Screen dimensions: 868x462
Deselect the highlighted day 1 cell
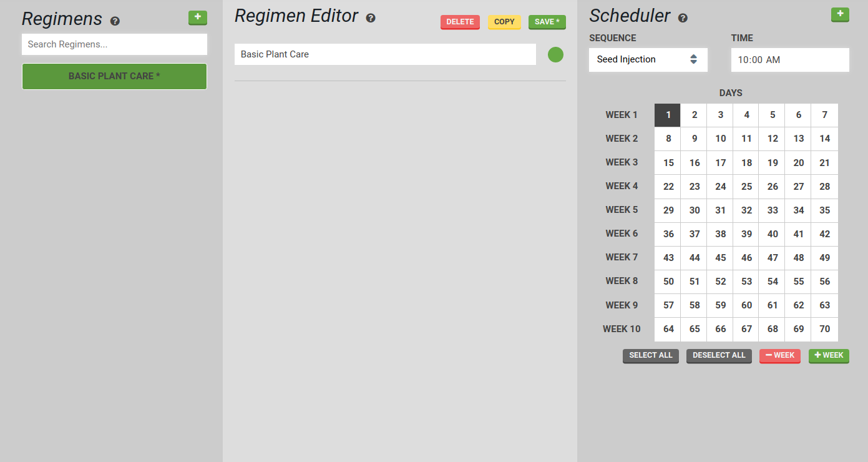point(668,115)
